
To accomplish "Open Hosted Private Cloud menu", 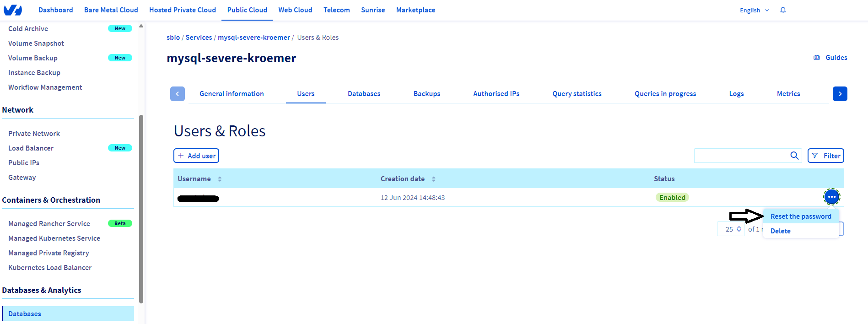I will 183,10.
